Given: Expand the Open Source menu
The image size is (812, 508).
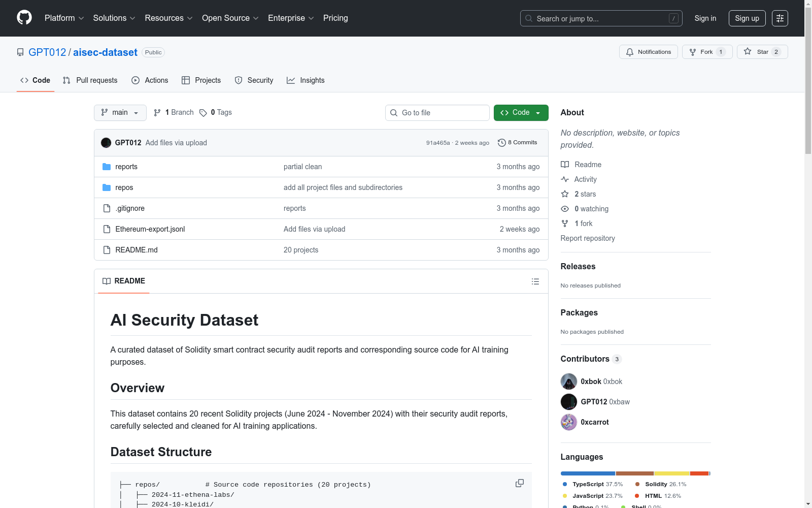Looking at the screenshot, I should click(x=230, y=18).
